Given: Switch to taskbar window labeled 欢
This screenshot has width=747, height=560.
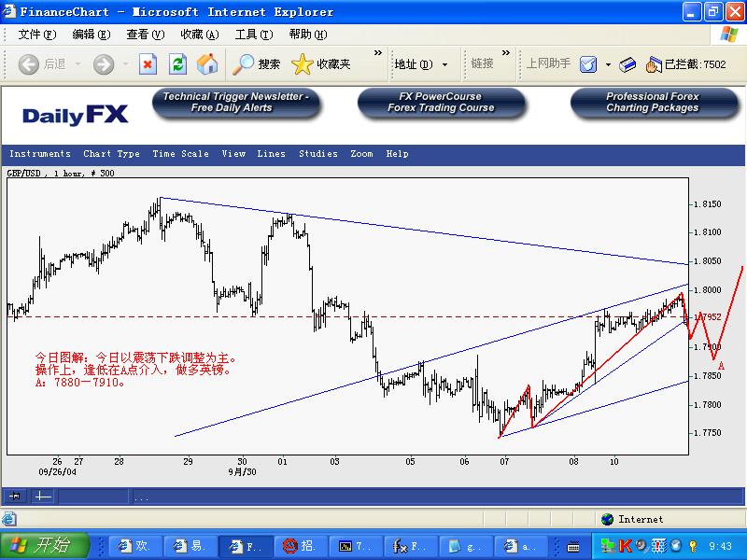Looking at the screenshot, I should [134, 546].
